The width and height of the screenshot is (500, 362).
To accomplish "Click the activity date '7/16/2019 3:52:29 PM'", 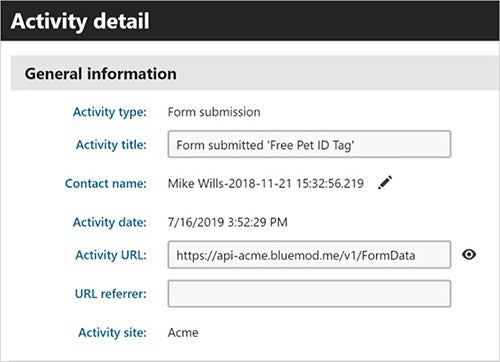I will [x=228, y=222].
